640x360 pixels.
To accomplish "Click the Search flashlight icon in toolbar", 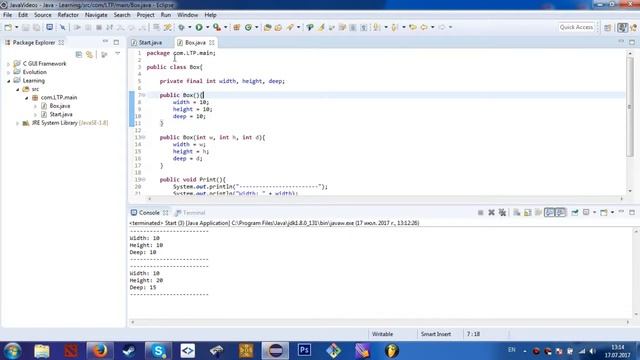I will tap(290, 27).
